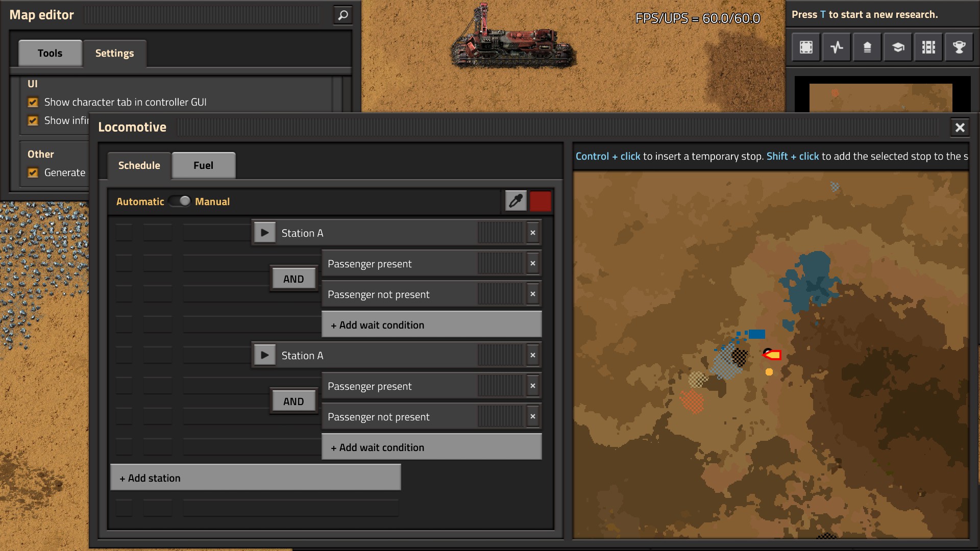Viewport: 980px width, 551px height.
Task: Select second 'Passenger present' condition
Action: tap(432, 386)
